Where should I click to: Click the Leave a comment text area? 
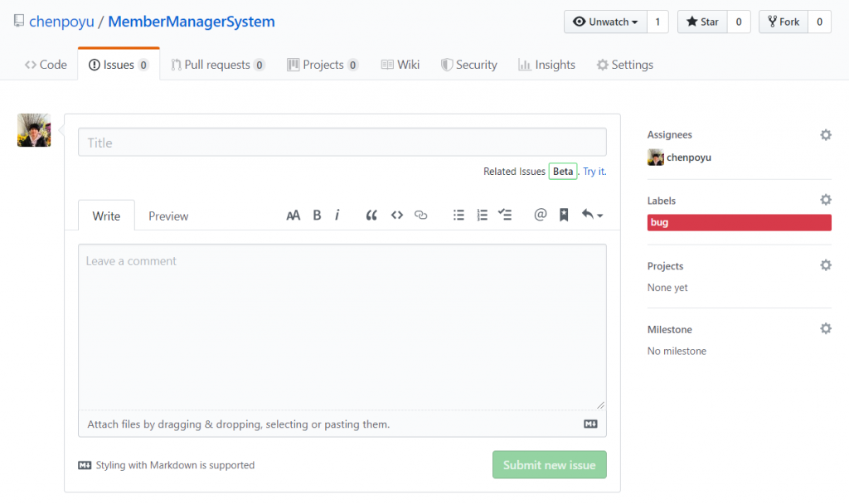click(x=342, y=327)
